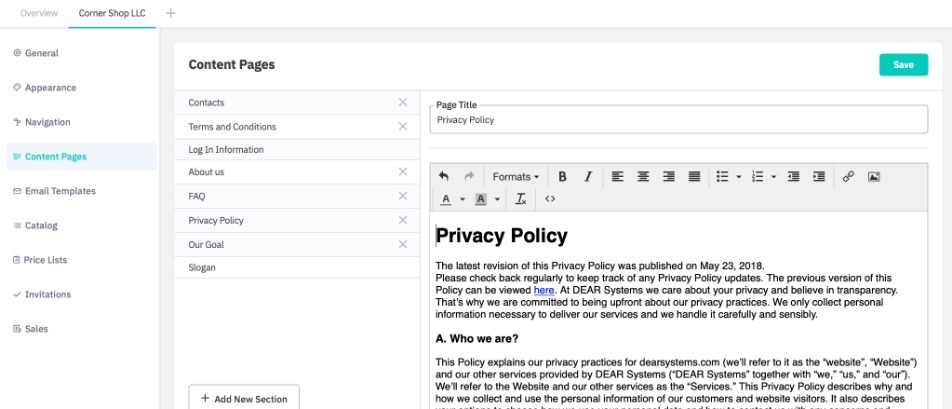This screenshot has width=952, height=409.
Task: Toggle italic formatting in the editor
Action: (588, 177)
